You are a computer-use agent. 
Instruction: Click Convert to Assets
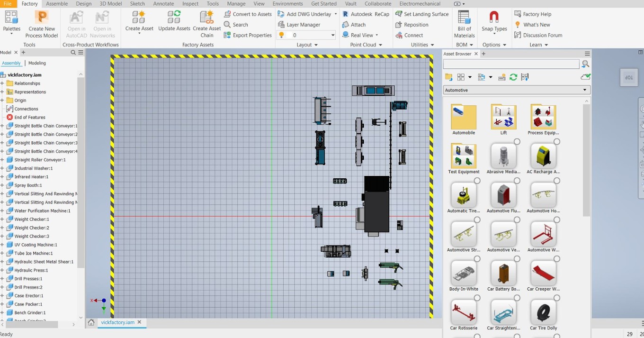click(x=248, y=14)
